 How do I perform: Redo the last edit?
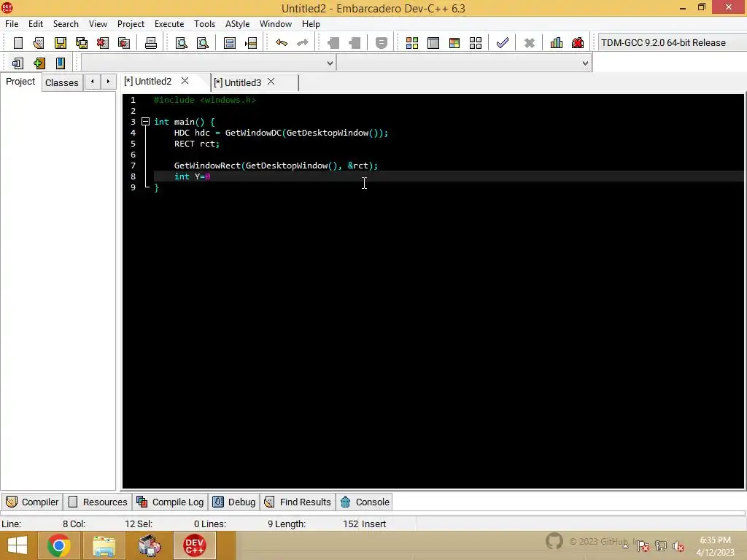(x=303, y=43)
